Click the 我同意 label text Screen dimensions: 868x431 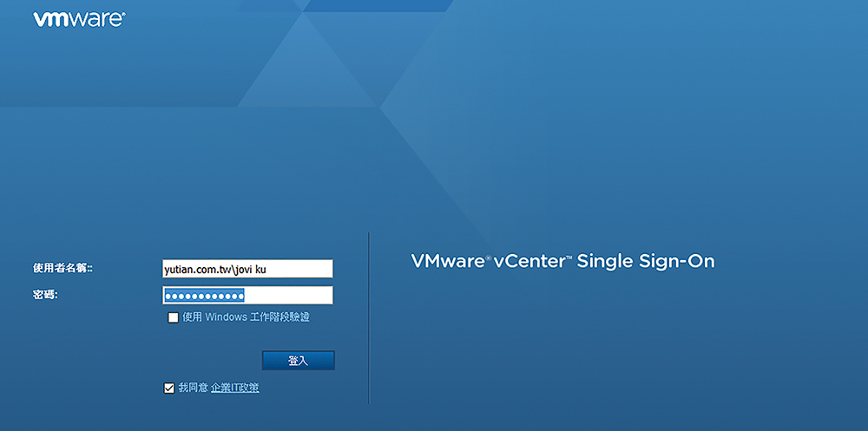click(x=193, y=389)
